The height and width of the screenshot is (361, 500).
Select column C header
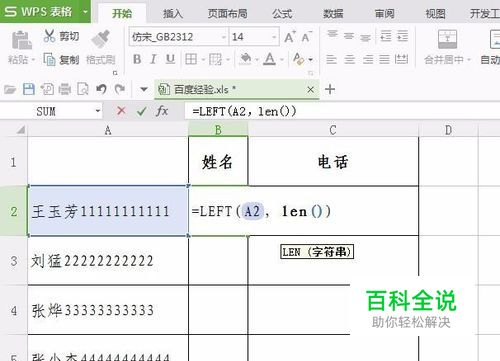click(x=333, y=130)
